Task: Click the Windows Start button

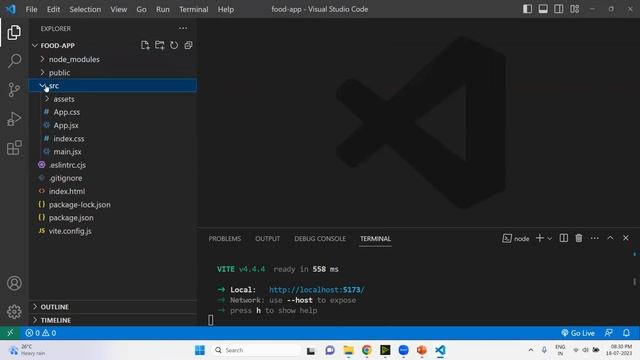Action: [200, 350]
